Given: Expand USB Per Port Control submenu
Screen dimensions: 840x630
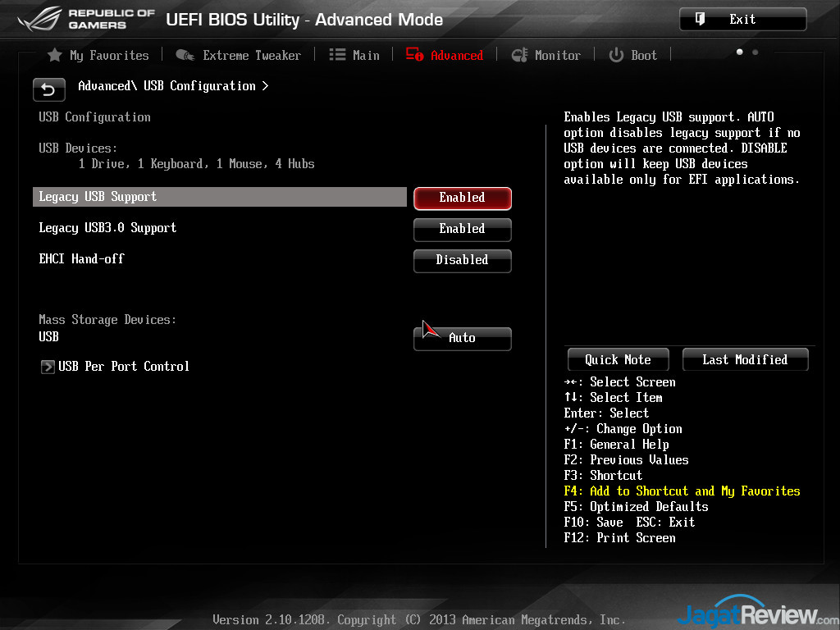Looking at the screenshot, I should click(x=123, y=367).
